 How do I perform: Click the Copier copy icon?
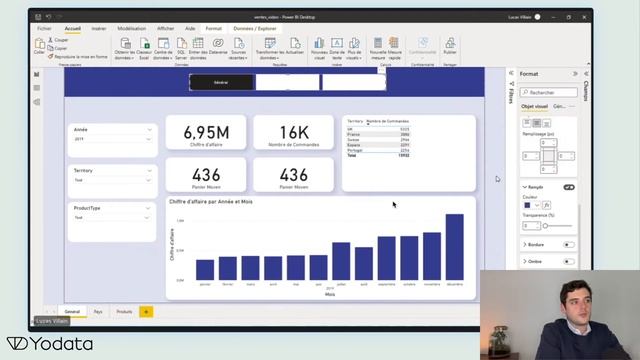(x=50, y=48)
